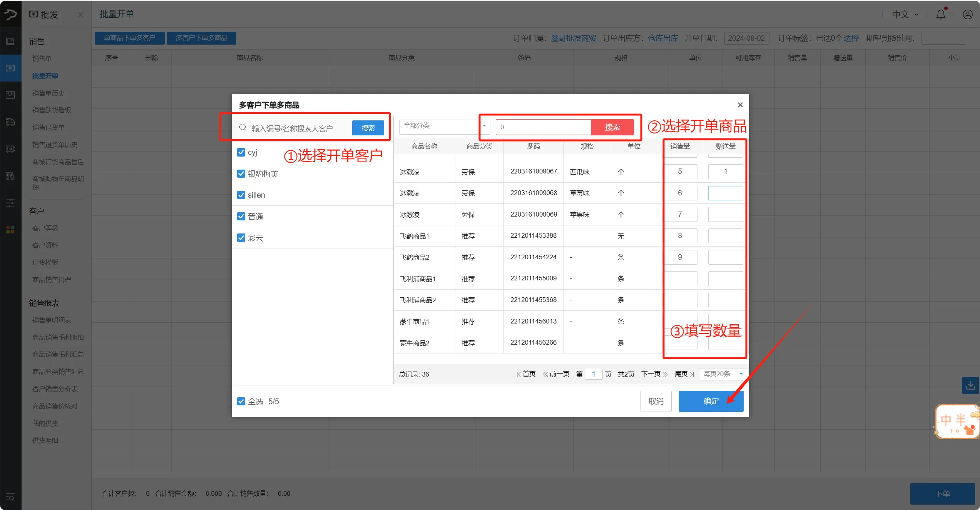Viewport: 980px width, 510px height.
Task: Click the 确定 confirm button
Action: pos(711,401)
